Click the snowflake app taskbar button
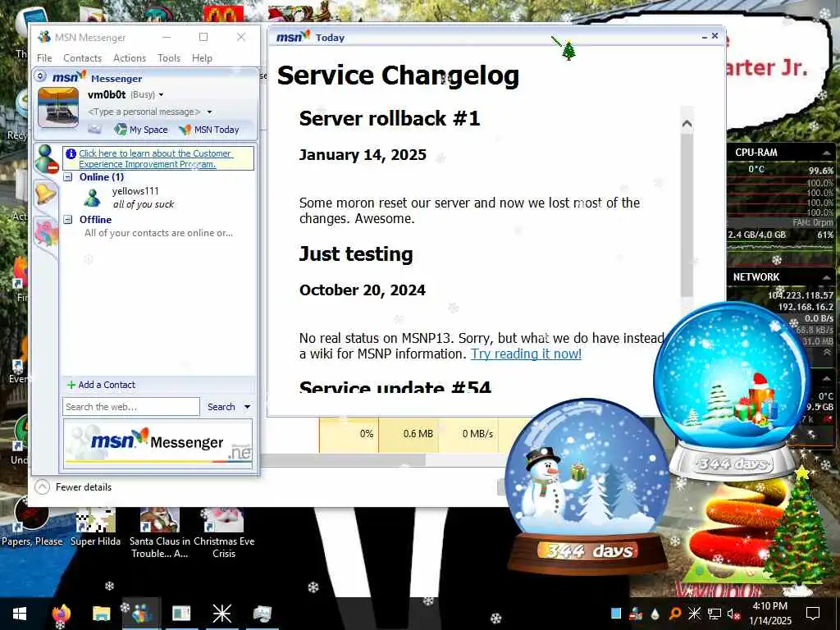This screenshot has width=840, height=630. (221, 614)
